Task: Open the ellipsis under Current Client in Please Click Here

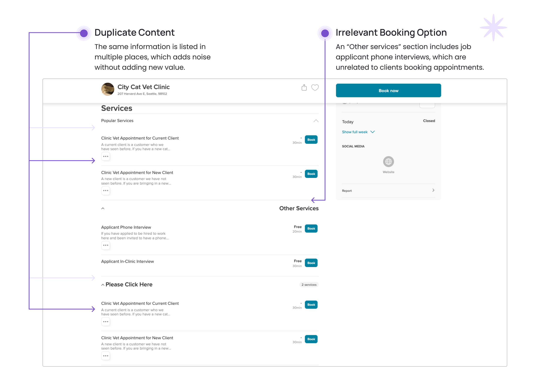Action: 106,322
